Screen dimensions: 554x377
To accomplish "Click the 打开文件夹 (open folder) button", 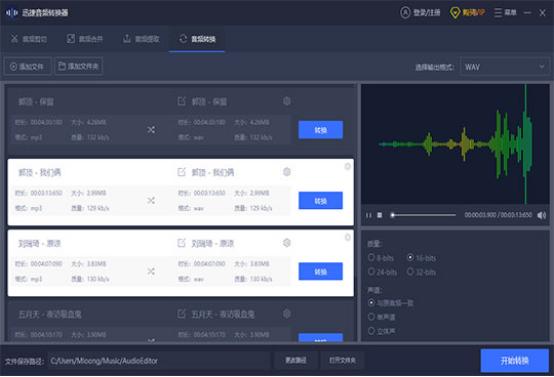I will point(342,360).
